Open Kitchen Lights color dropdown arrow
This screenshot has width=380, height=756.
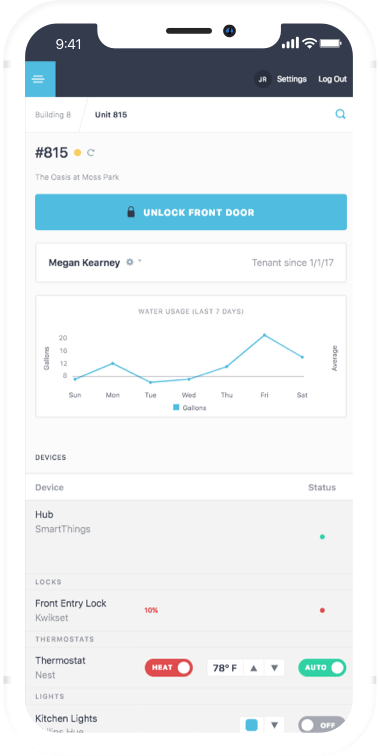click(274, 725)
